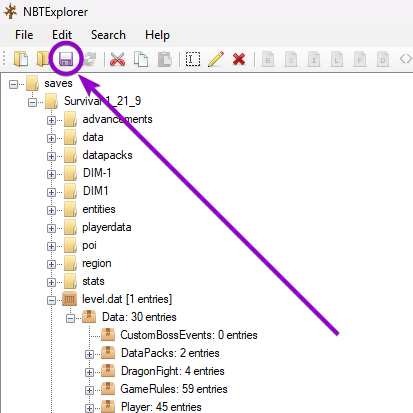Image resolution: width=413 pixels, height=413 pixels.
Task: Select level.dat [1 entries] row
Action: [127, 299]
